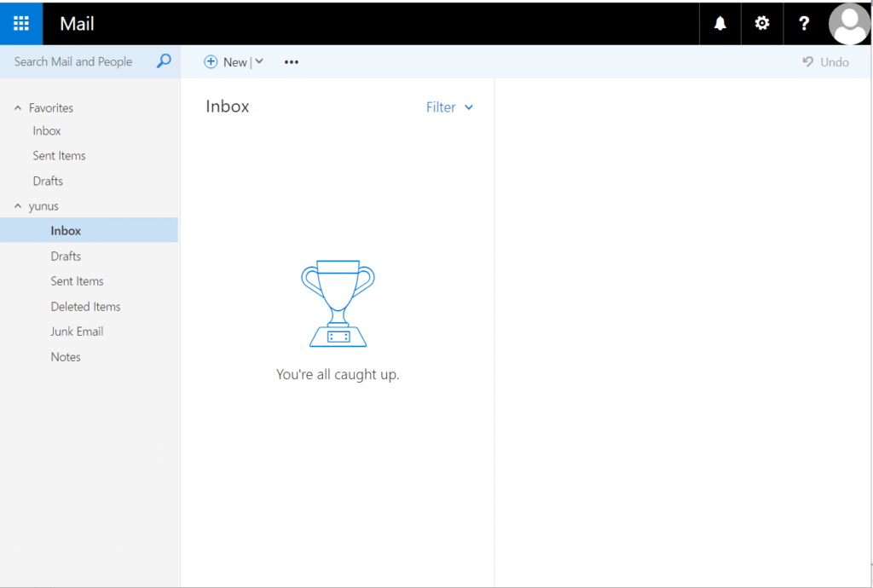This screenshot has width=873, height=588.
Task: Collapse the Favorites section
Action: (x=18, y=108)
